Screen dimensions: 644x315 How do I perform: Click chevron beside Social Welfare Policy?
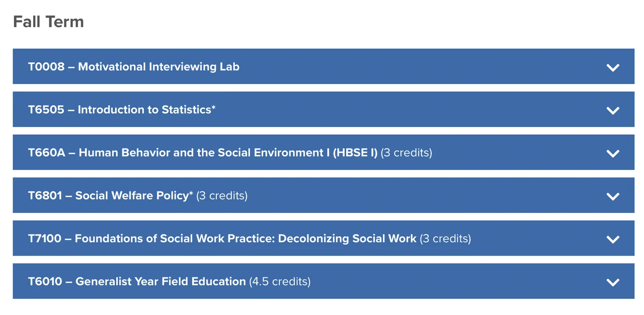coord(612,196)
